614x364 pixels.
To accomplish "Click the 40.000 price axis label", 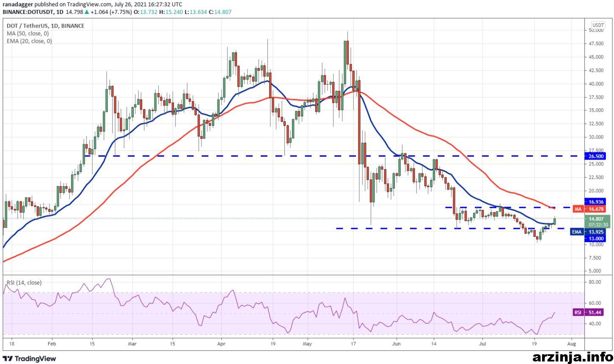I will (x=595, y=84).
